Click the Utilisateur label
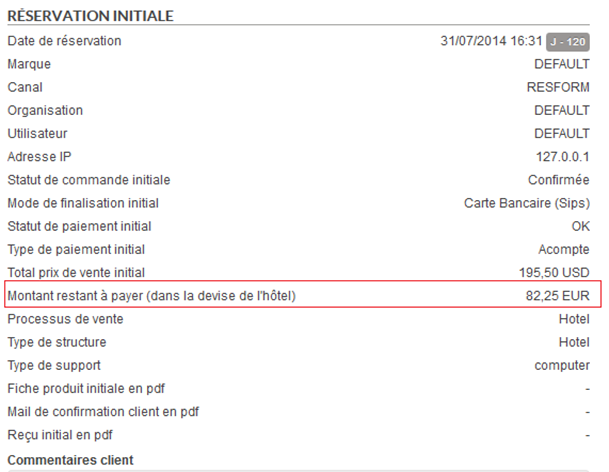The image size is (609, 472). pos(39,133)
